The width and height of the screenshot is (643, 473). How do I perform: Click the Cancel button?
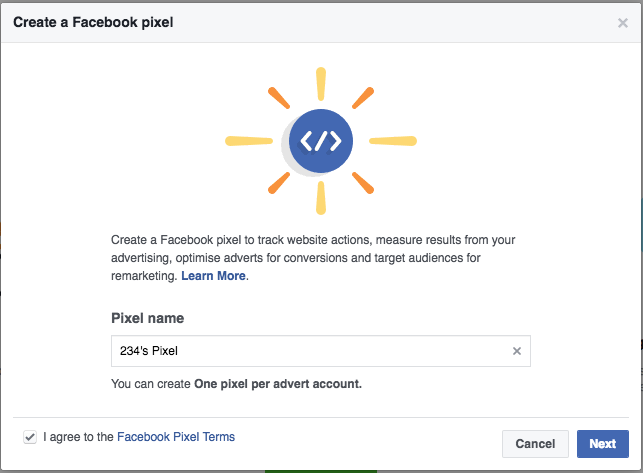coord(535,443)
